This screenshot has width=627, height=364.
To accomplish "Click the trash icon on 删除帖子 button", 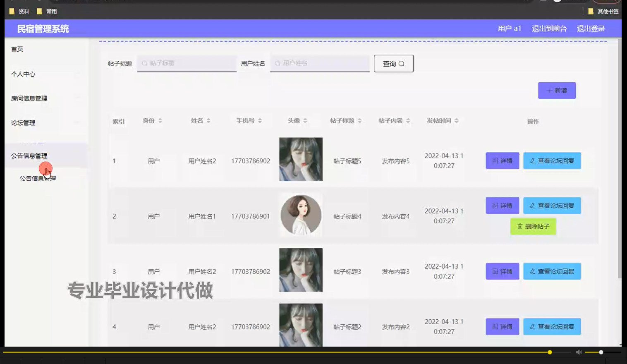I will coord(520,226).
